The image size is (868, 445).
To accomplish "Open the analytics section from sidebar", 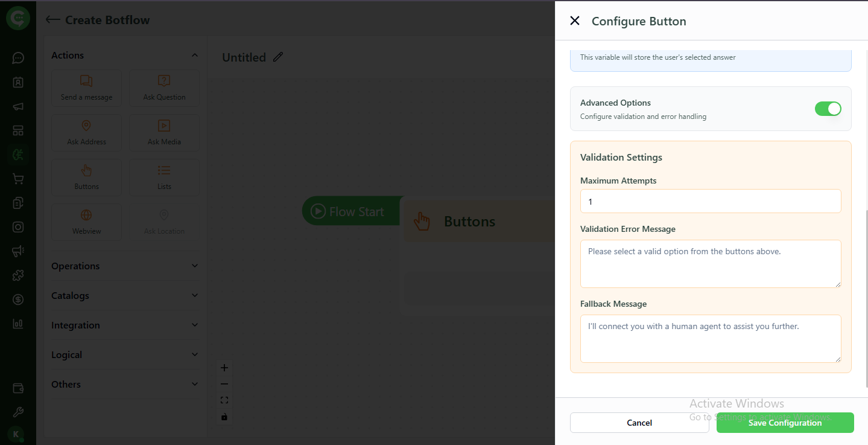I will click(17, 323).
